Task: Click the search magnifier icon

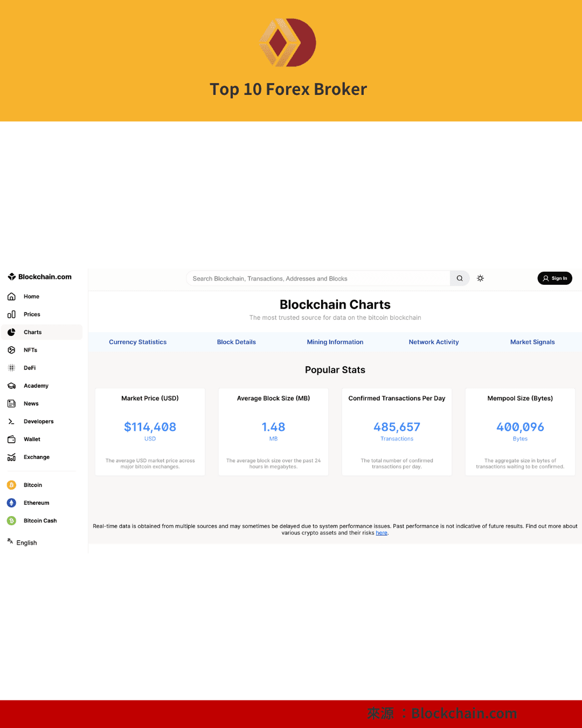Action: 459,278
